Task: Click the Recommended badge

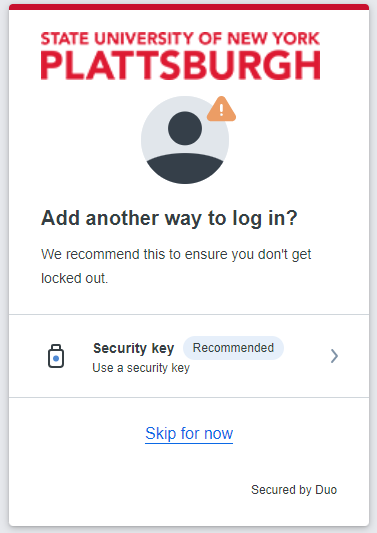Action: (233, 348)
